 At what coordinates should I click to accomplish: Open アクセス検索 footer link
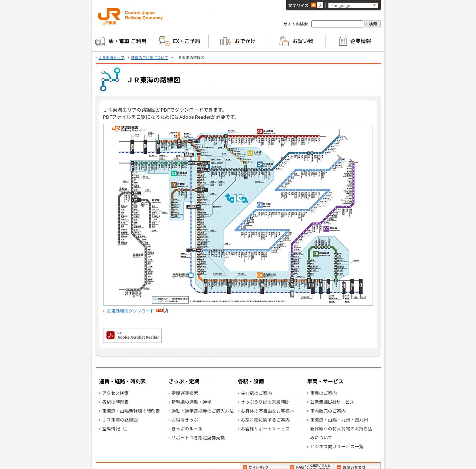(115, 393)
